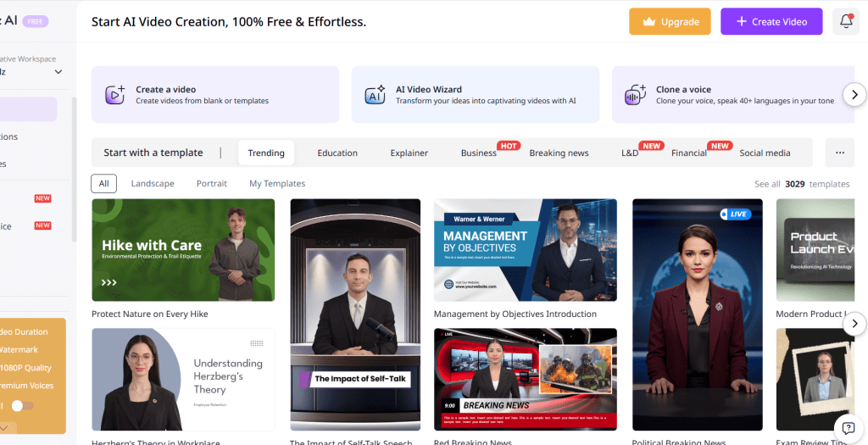Click the FREE plan badge
This screenshot has height=445, width=868.
coord(36,21)
